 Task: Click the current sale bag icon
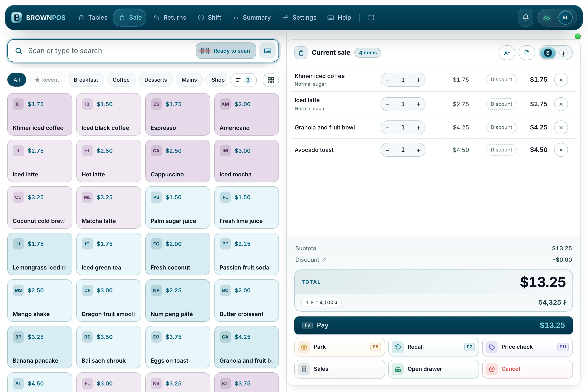[301, 53]
